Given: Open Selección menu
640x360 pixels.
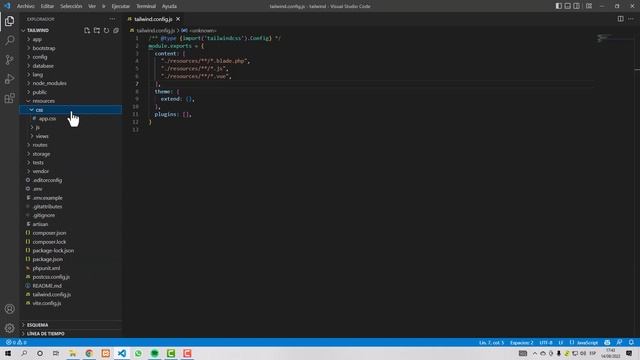Looking at the screenshot, I should coord(71,6).
